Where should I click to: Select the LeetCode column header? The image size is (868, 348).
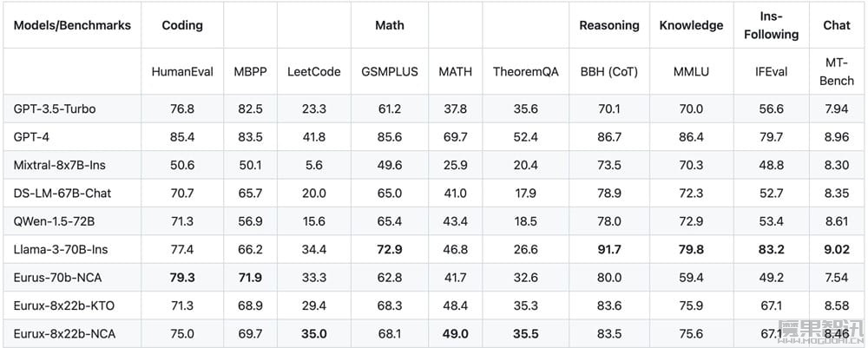tap(314, 72)
